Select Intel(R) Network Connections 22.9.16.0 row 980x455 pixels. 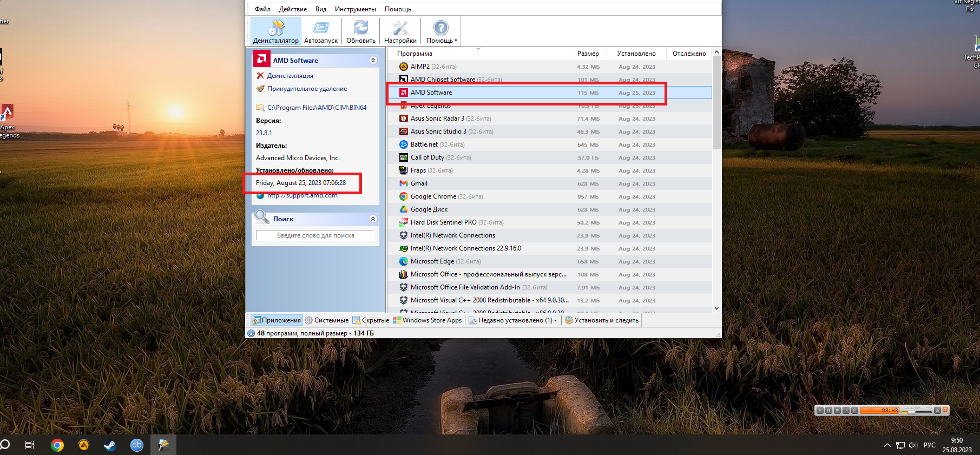point(549,248)
